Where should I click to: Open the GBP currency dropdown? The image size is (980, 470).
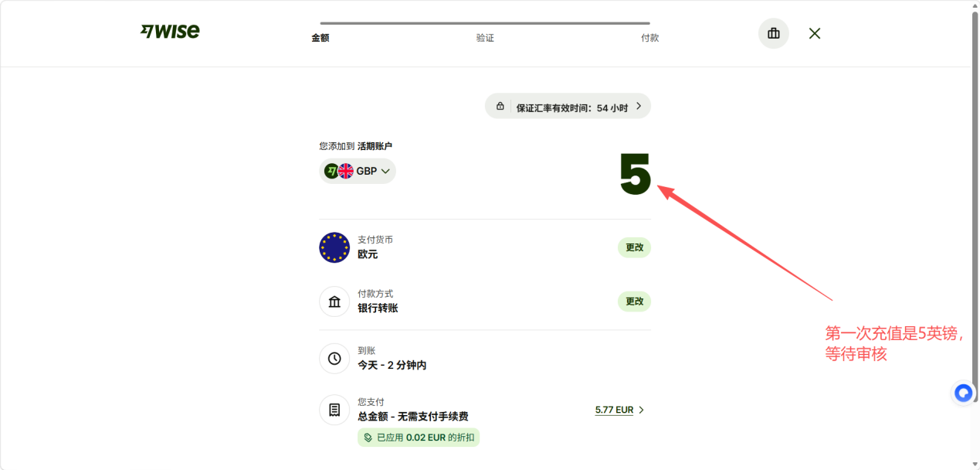pos(358,171)
